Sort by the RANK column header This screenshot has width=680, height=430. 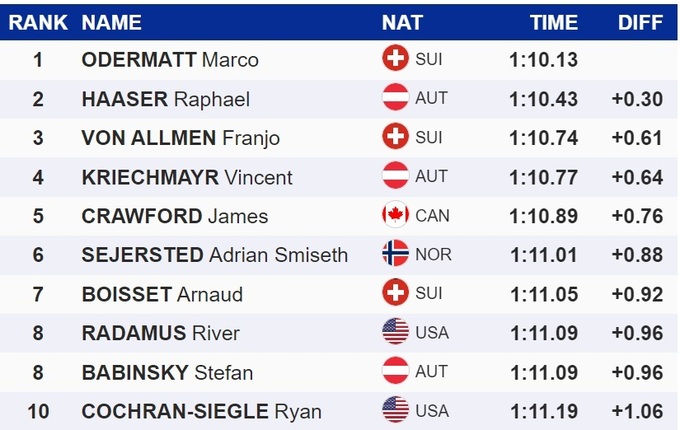38,22
